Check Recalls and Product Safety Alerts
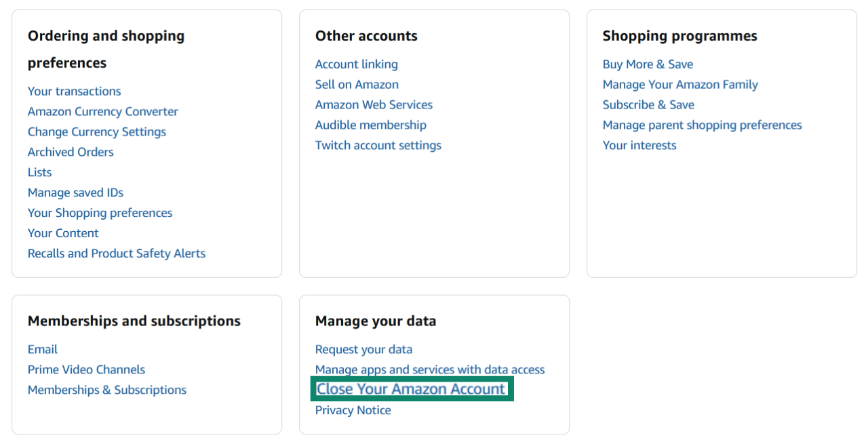Screen dimensions: 868x446 click(x=116, y=253)
